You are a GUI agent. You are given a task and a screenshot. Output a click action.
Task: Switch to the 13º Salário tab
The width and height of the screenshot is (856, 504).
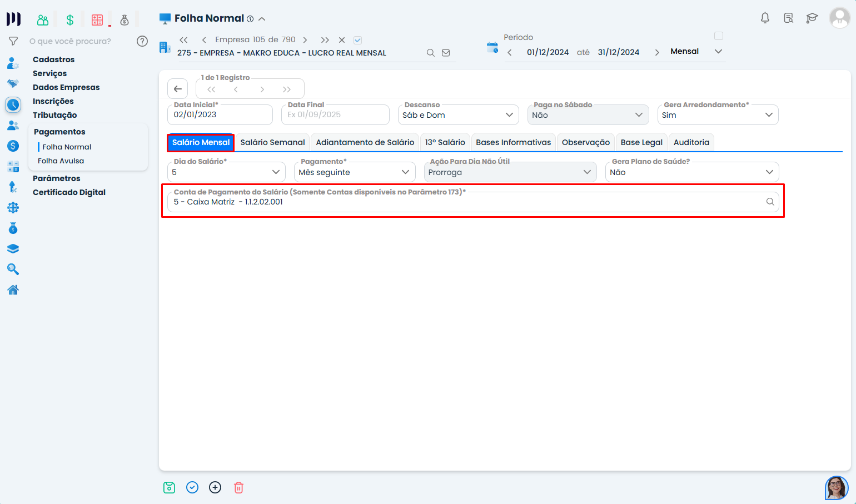445,142
